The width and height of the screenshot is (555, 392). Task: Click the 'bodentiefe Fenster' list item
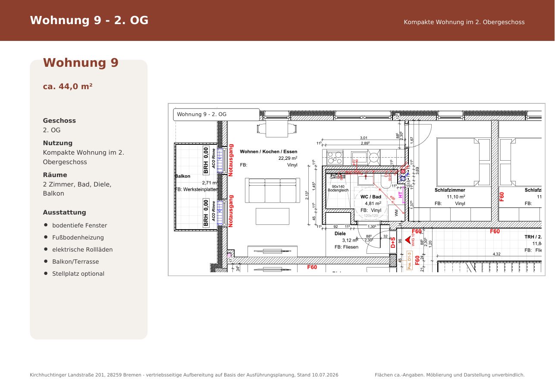[x=80, y=225]
